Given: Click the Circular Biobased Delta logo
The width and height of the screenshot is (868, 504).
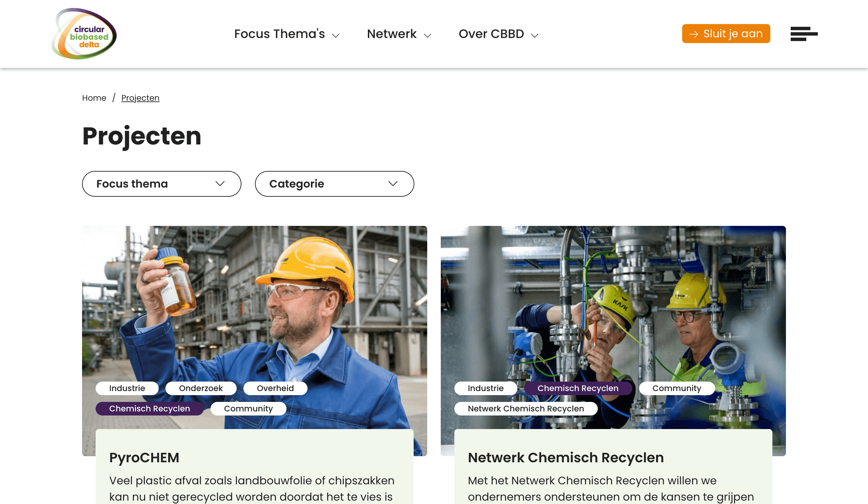Looking at the screenshot, I should (84, 34).
